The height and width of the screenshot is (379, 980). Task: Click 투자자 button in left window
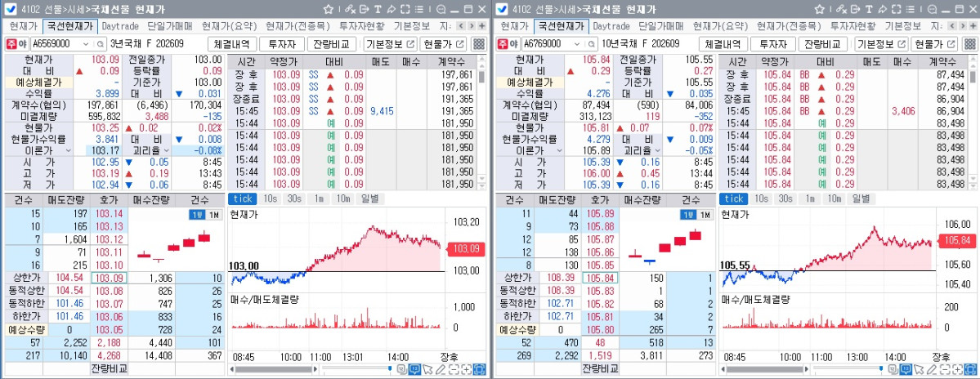[x=282, y=44]
